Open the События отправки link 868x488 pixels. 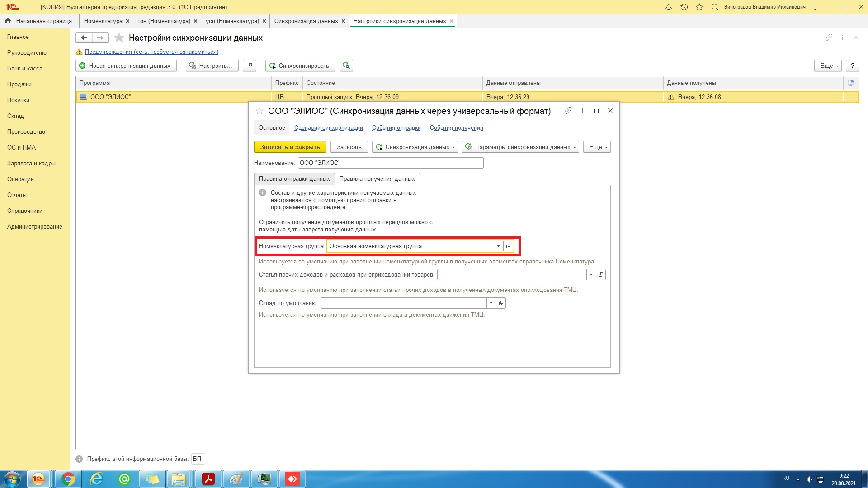396,128
